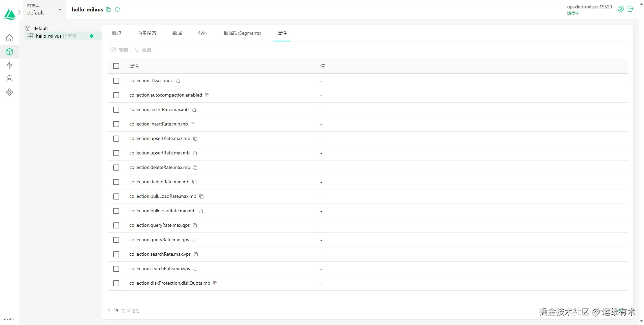Click the green loaded status dot on hello_milvus
644x325 pixels.
pyautogui.click(x=92, y=36)
